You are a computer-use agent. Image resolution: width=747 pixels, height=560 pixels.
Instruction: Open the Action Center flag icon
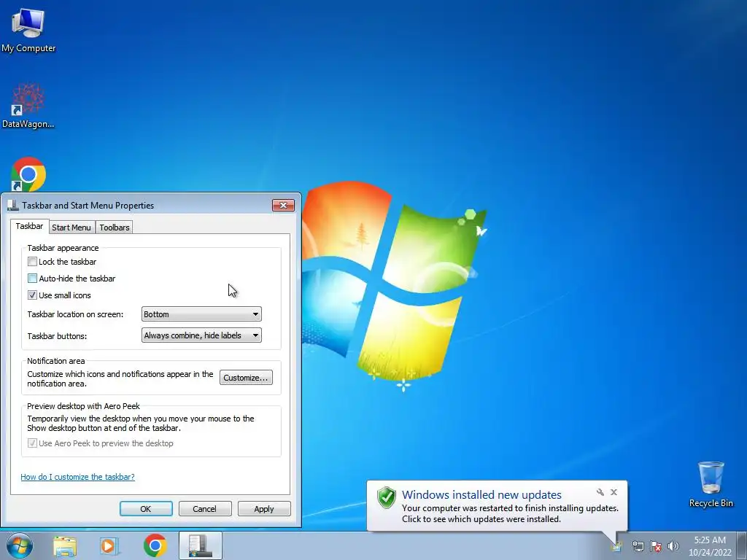[x=656, y=546]
